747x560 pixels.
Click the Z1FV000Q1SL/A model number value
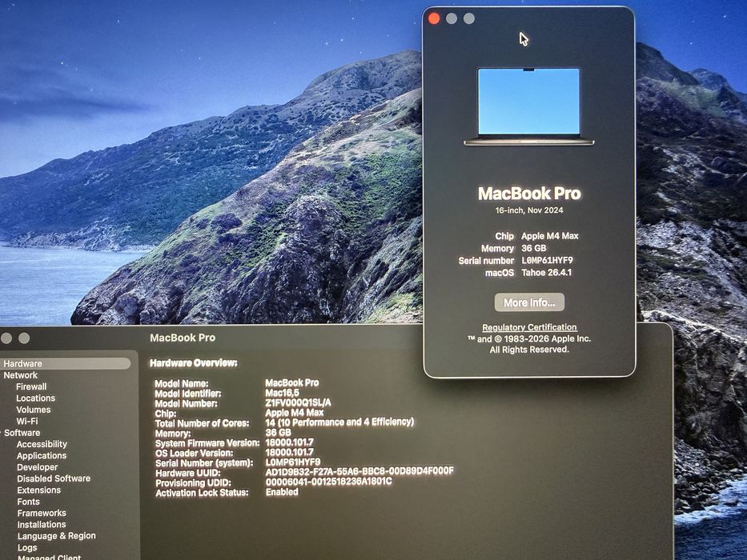tap(298, 403)
